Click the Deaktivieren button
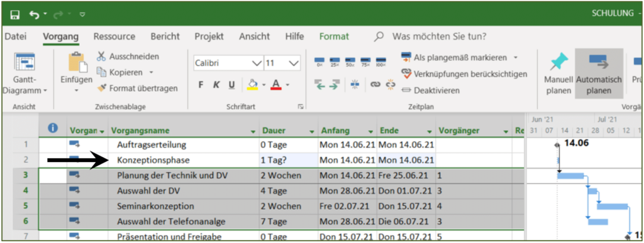 (430, 90)
